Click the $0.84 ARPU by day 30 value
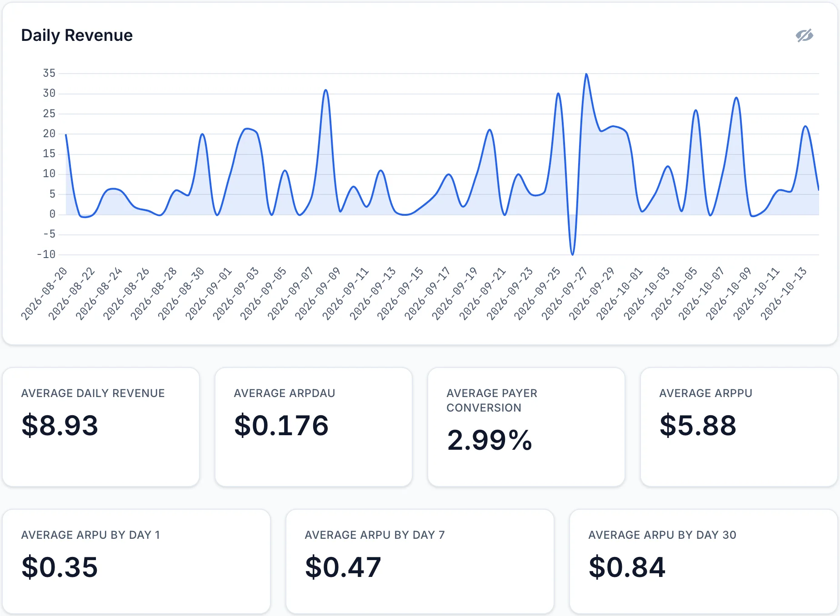Viewport: 840px width, 616px height. point(627,567)
